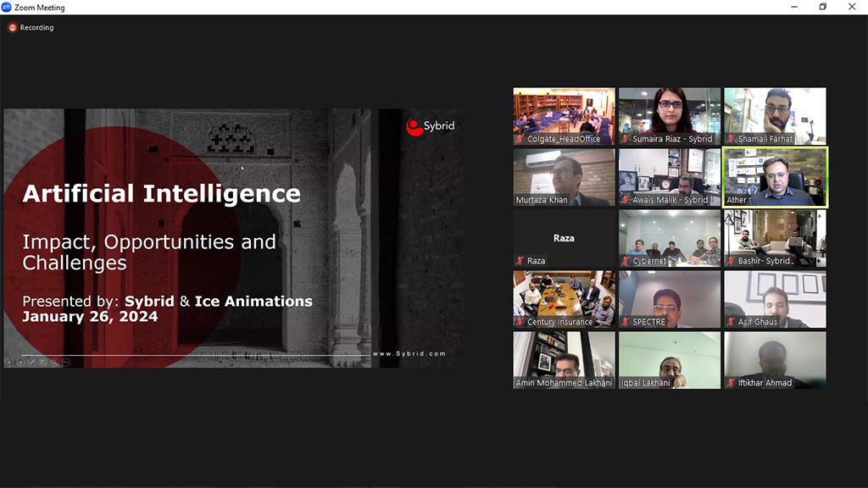This screenshot has height=488, width=868.
Task: Click the Zoom app icon in the title bar
Action: 7,7
